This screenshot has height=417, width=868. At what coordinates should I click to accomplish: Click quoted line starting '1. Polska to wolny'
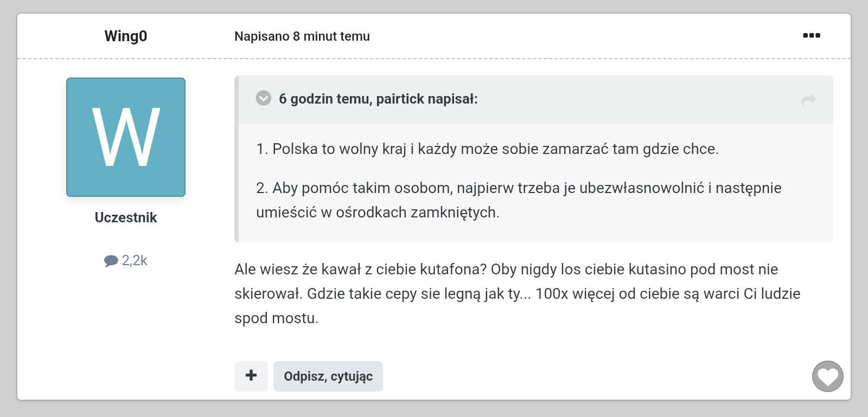487,149
